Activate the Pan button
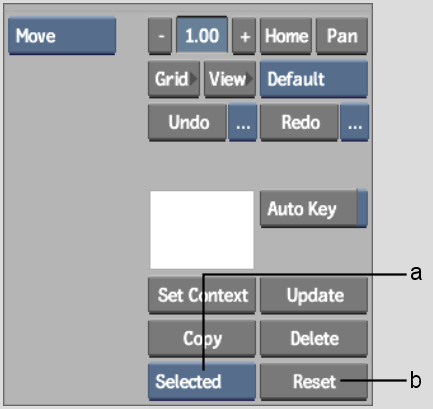This screenshot has width=433, height=409. click(342, 36)
